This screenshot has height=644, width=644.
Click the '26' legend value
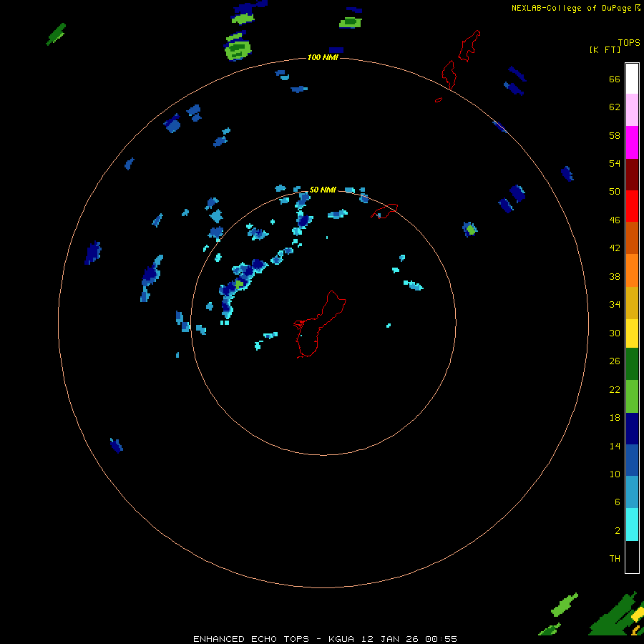pos(615,361)
